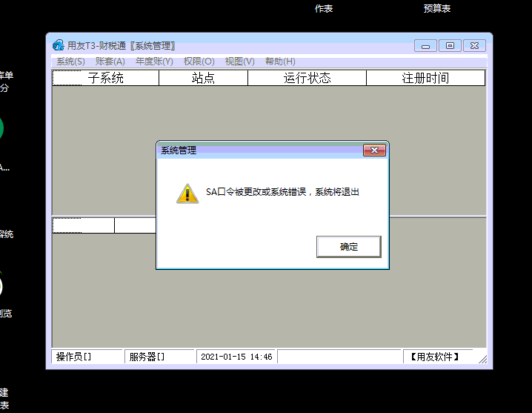Click the 子系统 column header
The image size is (532, 413).
[105, 78]
